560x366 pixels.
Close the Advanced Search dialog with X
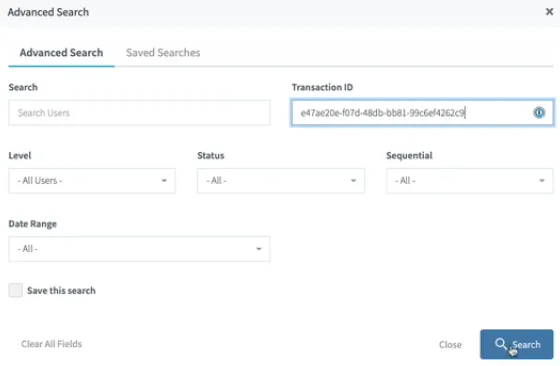(x=549, y=12)
